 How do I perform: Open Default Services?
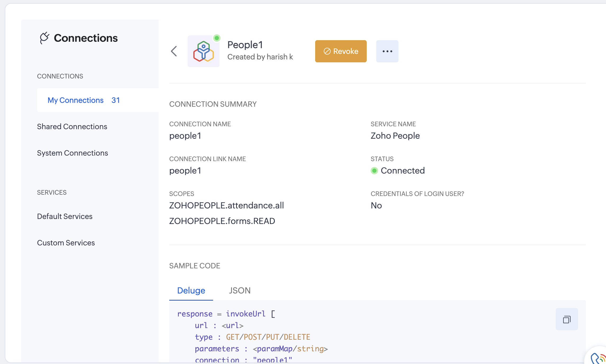tap(65, 217)
